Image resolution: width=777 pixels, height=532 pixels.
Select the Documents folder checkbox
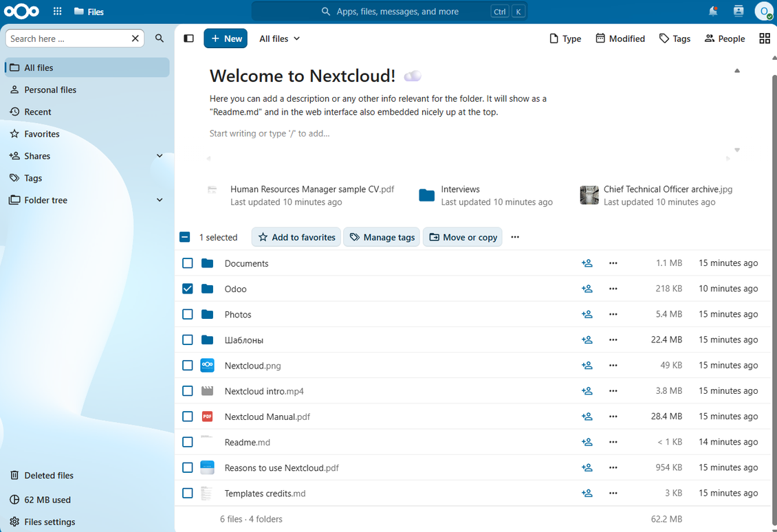click(x=187, y=263)
